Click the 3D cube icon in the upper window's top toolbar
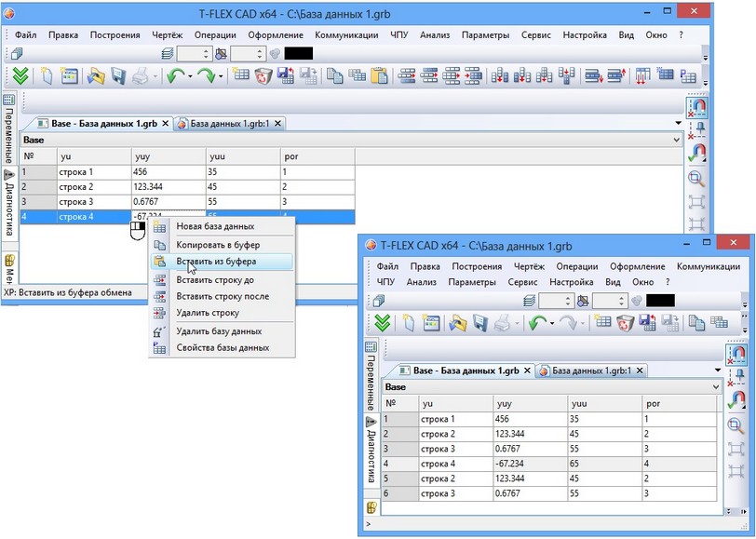 tap(17, 53)
